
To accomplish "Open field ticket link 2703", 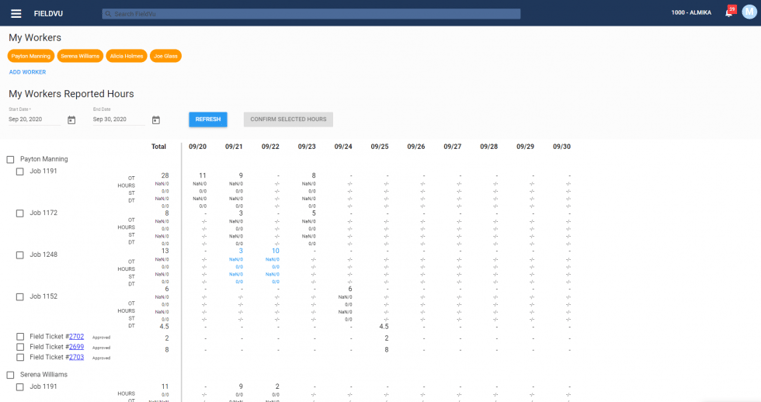I will coord(76,357).
